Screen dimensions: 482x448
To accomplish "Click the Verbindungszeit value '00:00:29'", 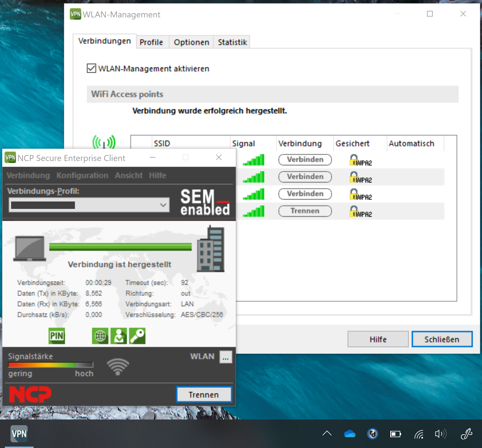I will coord(99,283).
